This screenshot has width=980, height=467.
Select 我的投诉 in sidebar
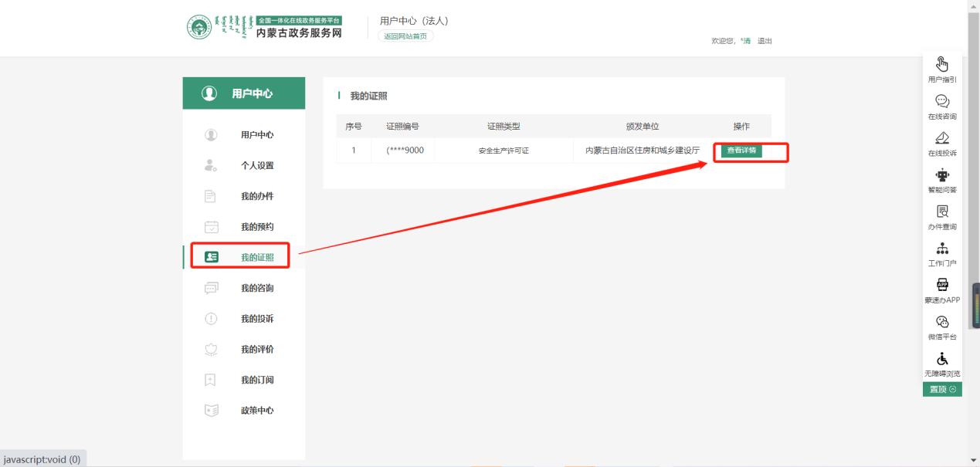pyautogui.click(x=256, y=319)
